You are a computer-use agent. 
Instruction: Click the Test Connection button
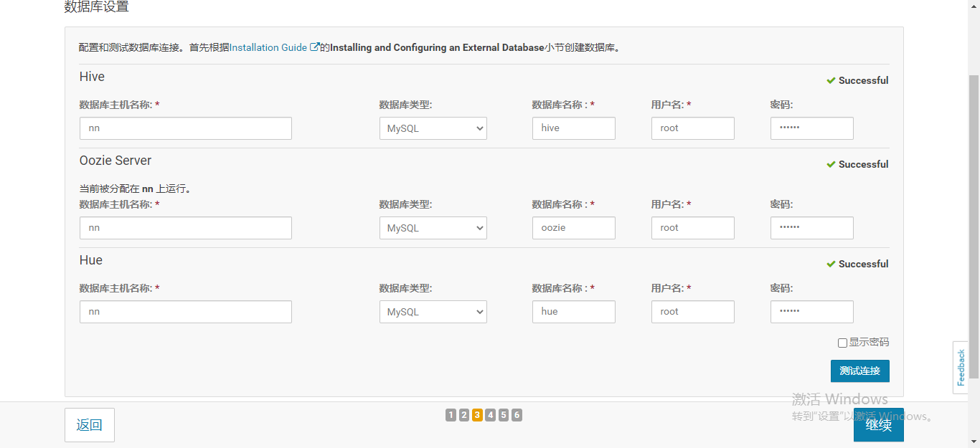pyautogui.click(x=860, y=371)
